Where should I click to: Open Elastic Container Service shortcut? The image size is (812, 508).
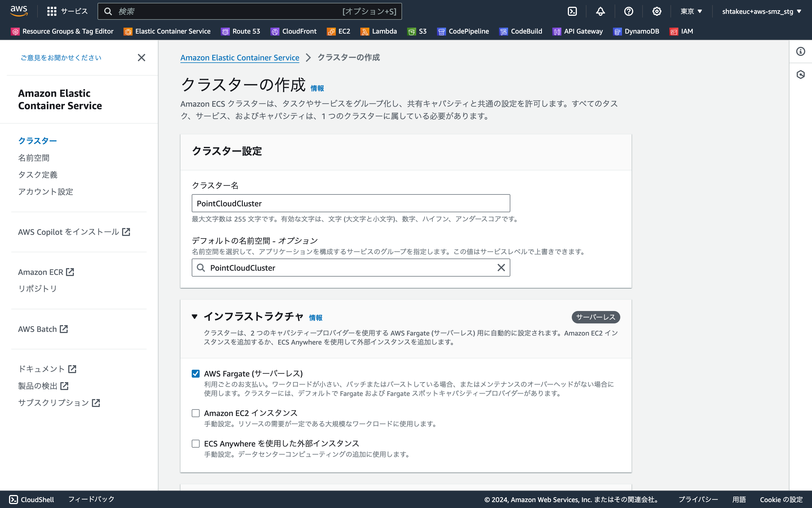click(167, 31)
